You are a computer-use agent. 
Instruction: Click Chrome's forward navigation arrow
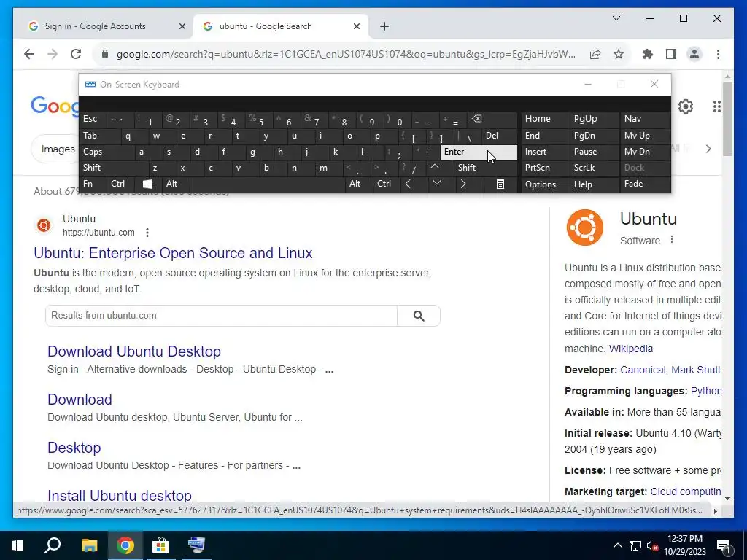(x=53, y=54)
